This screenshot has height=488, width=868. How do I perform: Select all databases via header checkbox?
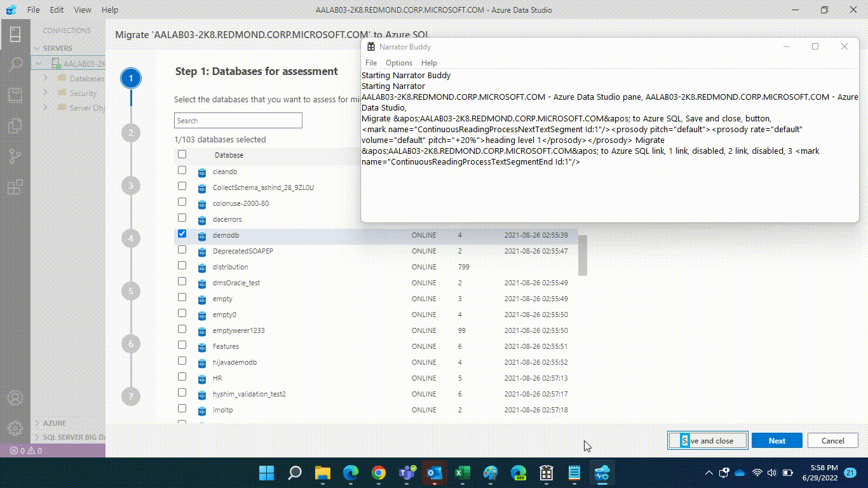[182, 154]
